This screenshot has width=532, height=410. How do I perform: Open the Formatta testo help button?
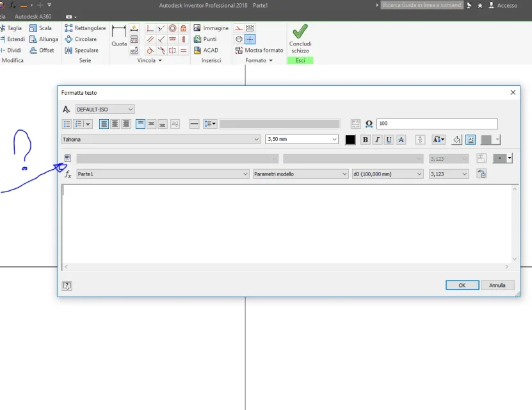pos(67,286)
